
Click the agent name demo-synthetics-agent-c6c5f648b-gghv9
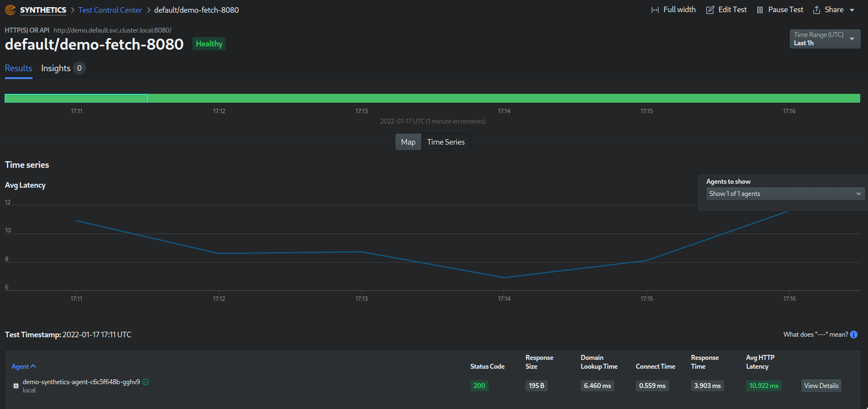tap(81, 382)
